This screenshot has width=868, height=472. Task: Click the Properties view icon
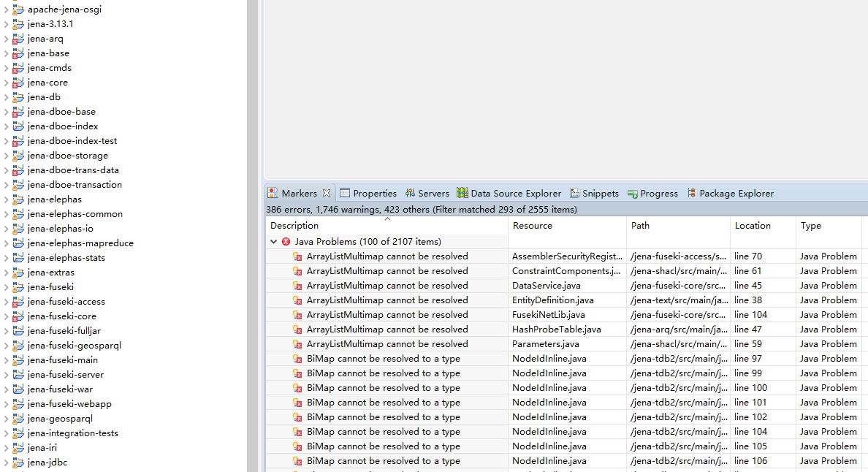(x=345, y=193)
